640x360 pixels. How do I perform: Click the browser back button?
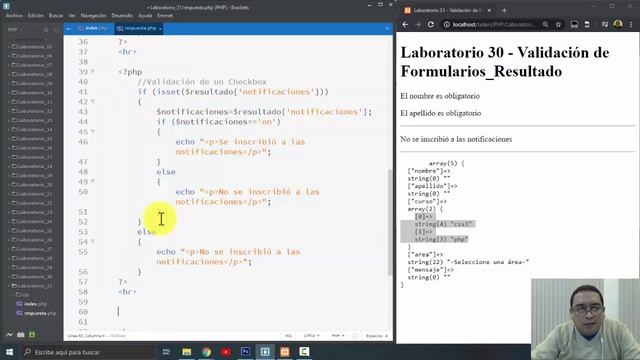[x=405, y=24]
